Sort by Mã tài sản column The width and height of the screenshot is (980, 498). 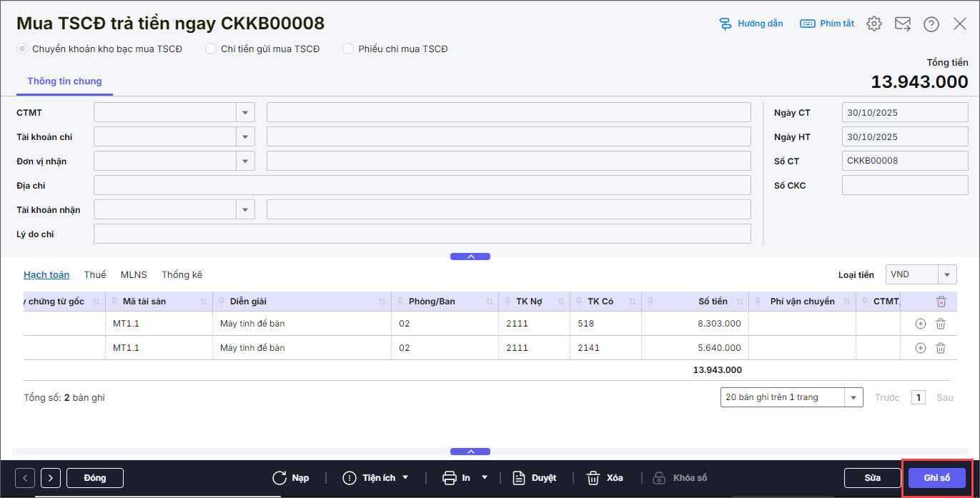click(204, 302)
